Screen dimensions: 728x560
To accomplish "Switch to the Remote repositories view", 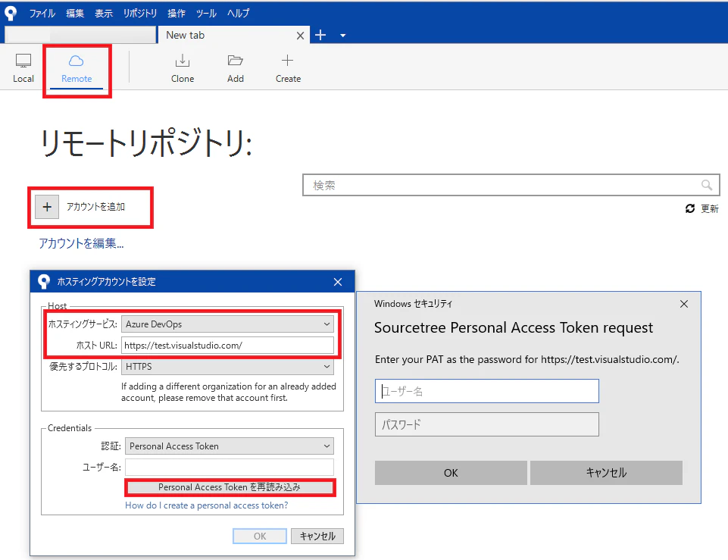I will pyautogui.click(x=77, y=68).
